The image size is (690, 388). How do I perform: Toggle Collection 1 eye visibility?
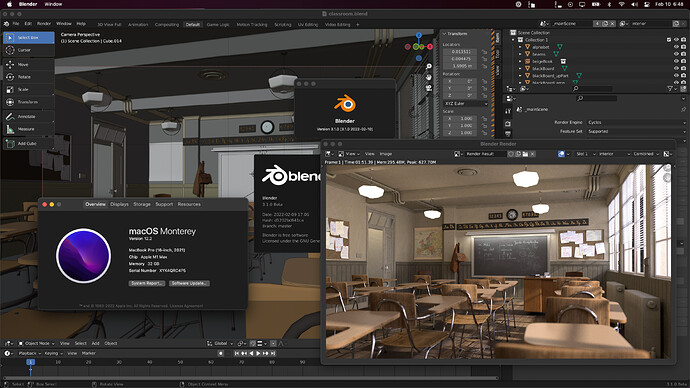coord(676,40)
